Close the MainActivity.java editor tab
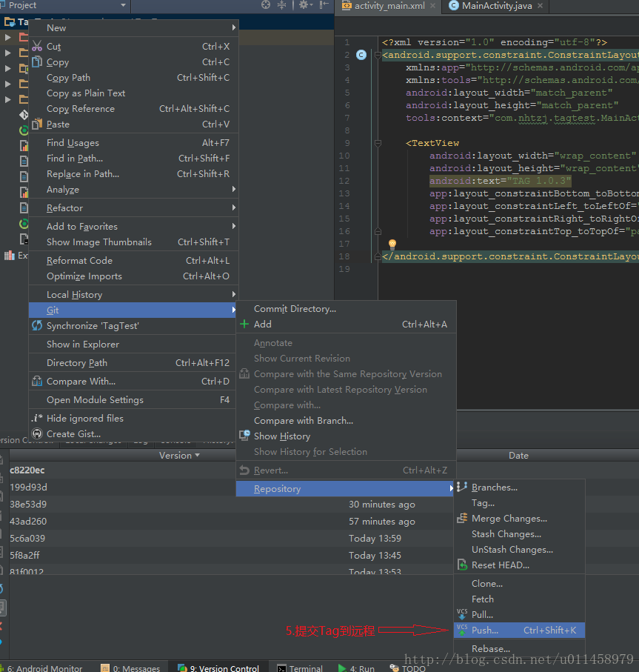The height and width of the screenshot is (672, 639). tap(540, 6)
